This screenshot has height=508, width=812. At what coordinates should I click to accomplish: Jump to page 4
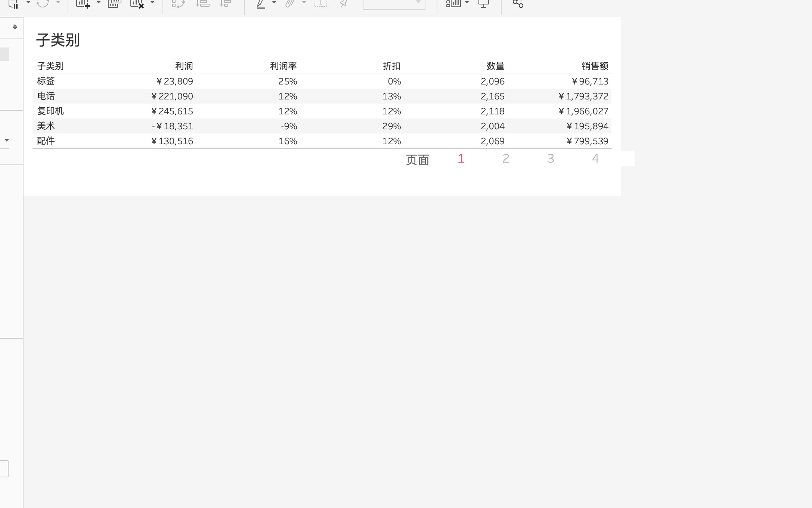click(595, 158)
